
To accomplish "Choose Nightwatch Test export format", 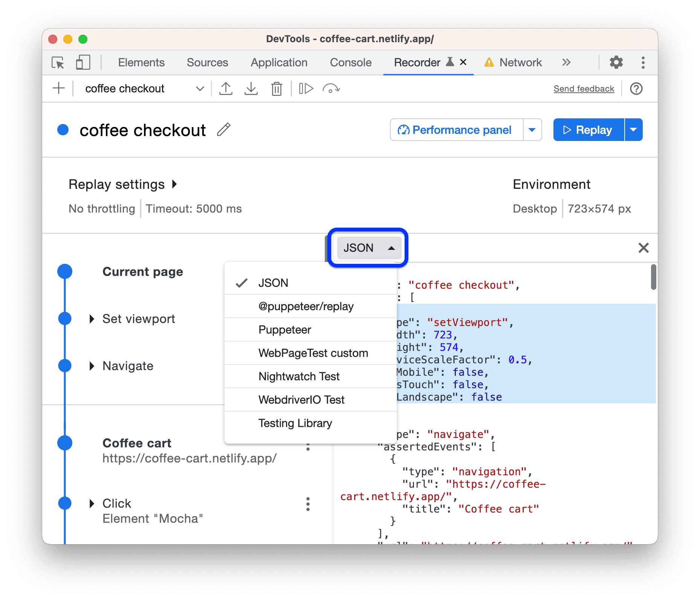I will pyautogui.click(x=298, y=376).
